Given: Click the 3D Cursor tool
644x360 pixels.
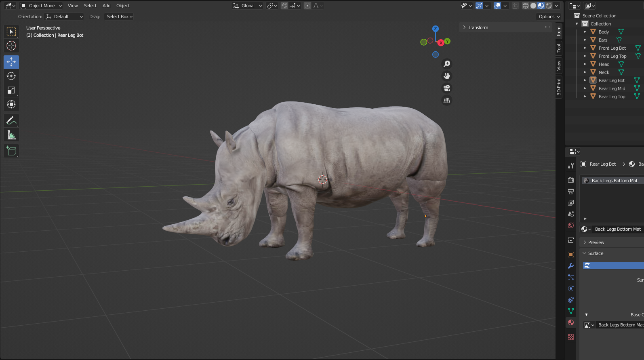Looking at the screenshot, I should point(11,46).
